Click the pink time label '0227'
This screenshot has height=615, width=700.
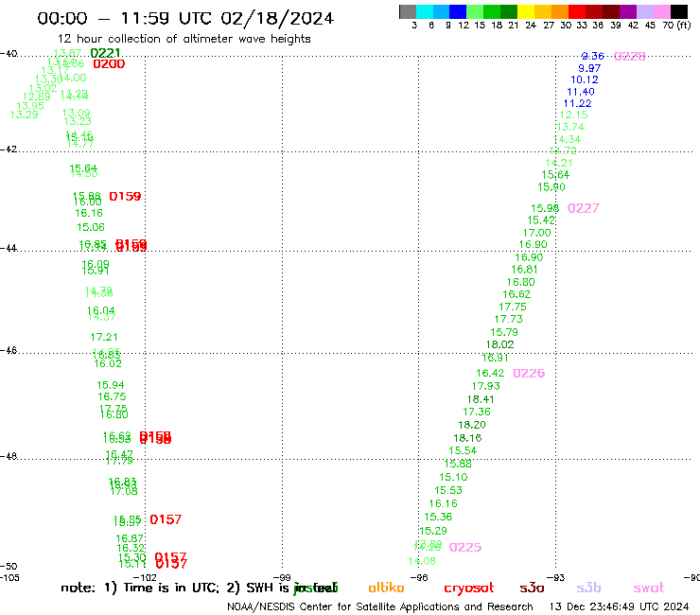coord(584,208)
